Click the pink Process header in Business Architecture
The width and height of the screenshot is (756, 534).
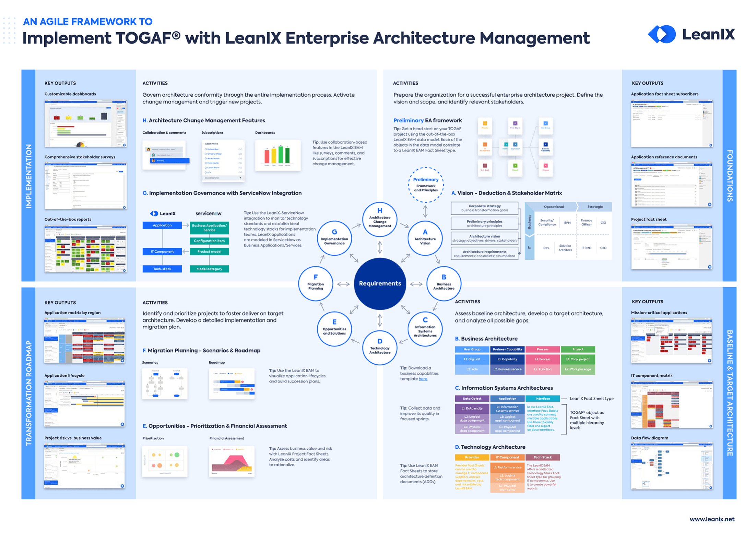(542, 349)
